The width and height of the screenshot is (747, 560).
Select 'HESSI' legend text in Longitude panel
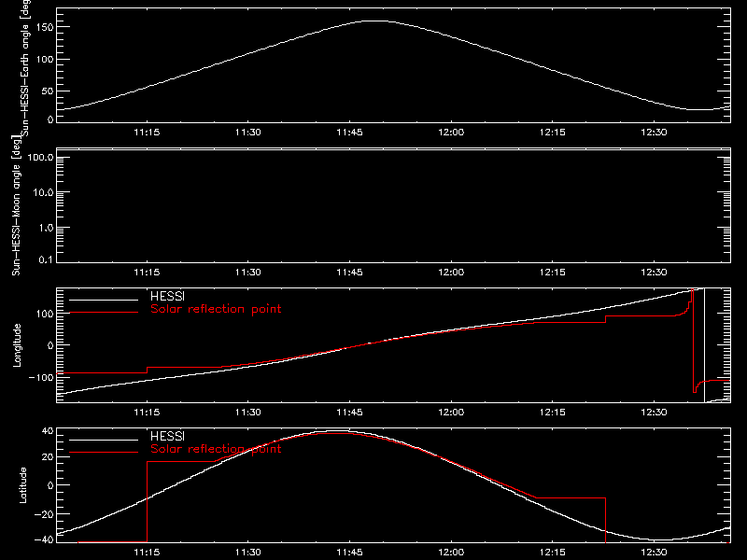coord(167,296)
